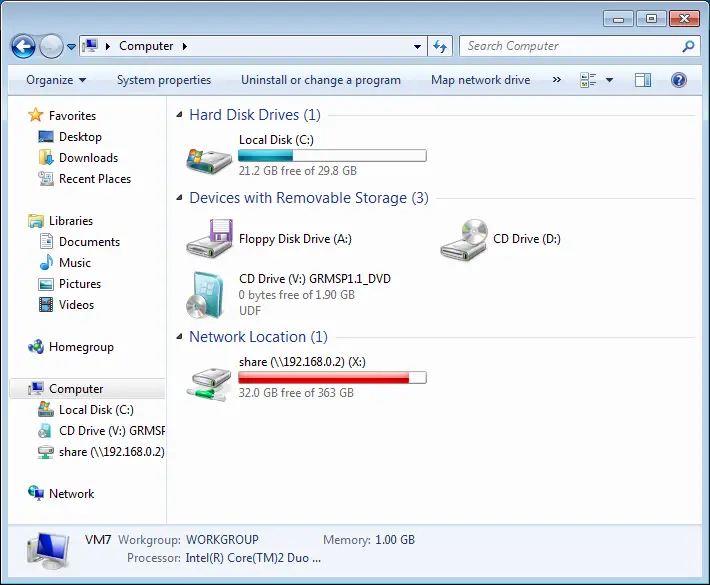Click the CD Drive (D:) label
Image resolution: width=710 pixels, height=585 pixels.
tap(527, 239)
